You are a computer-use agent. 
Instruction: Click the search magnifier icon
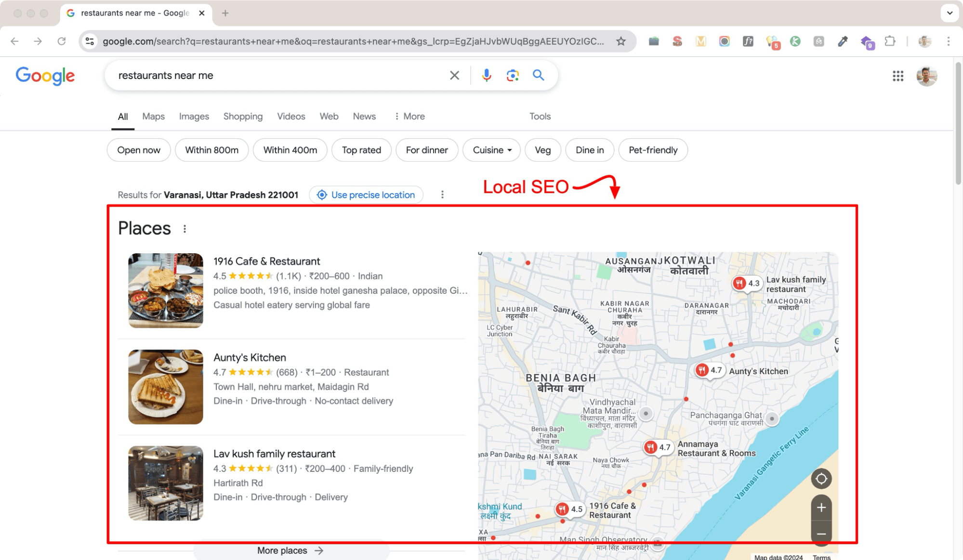538,75
